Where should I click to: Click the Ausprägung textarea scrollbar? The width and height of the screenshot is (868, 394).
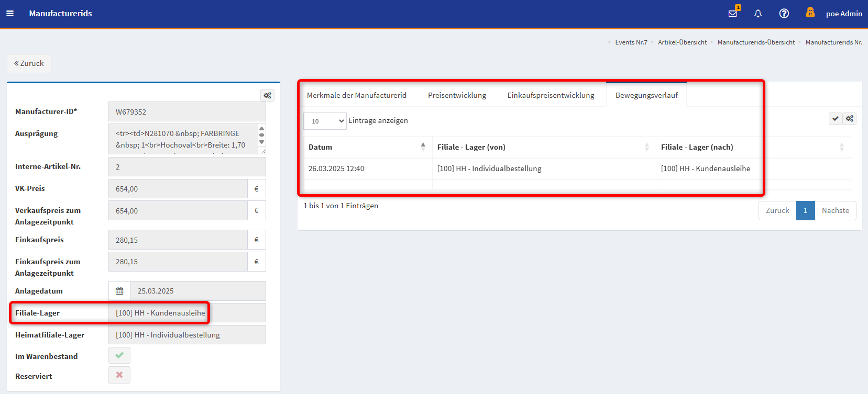coord(261,135)
